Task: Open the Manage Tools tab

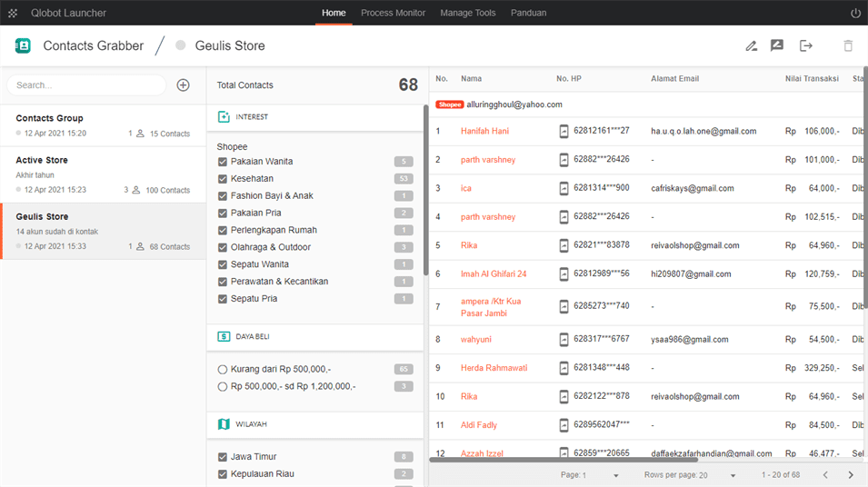Action: click(468, 13)
